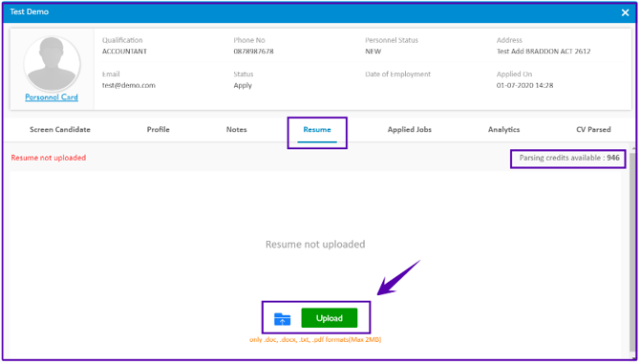
Task: Click the Date of Employment label
Action: click(397, 74)
